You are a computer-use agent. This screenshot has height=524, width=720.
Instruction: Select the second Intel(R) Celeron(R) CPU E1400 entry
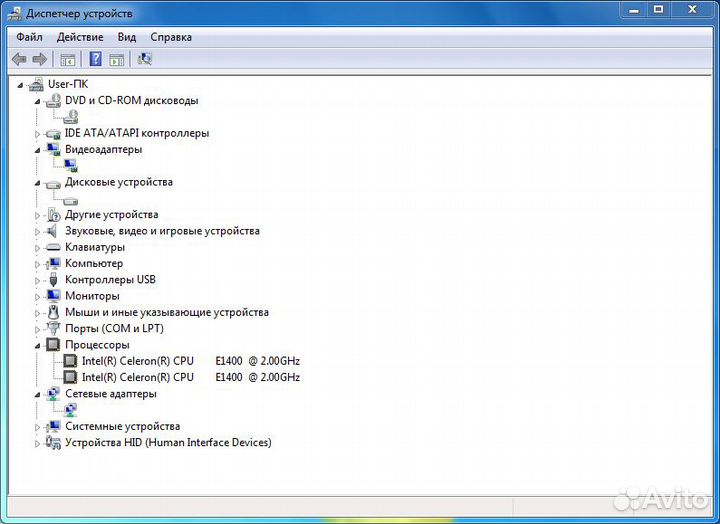191,377
